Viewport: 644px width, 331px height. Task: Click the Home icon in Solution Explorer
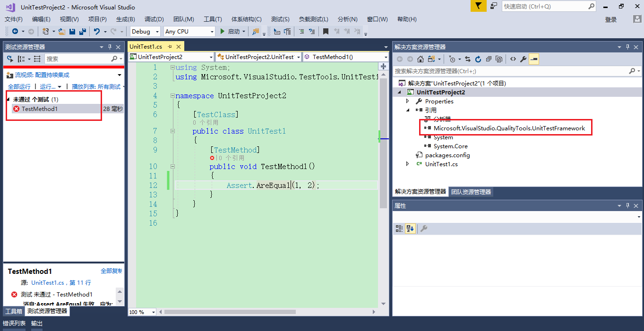click(420, 59)
